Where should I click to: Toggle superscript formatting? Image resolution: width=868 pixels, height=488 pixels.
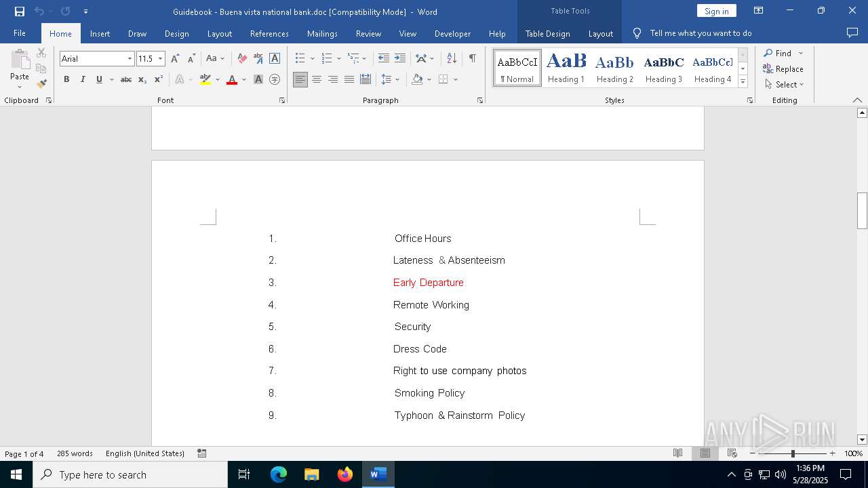[x=159, y=79]
